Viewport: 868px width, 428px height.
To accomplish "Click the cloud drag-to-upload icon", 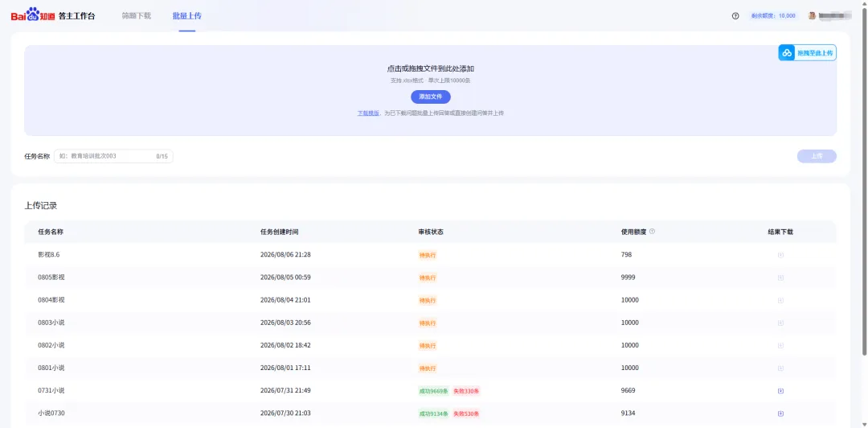I will click(787, 53).
